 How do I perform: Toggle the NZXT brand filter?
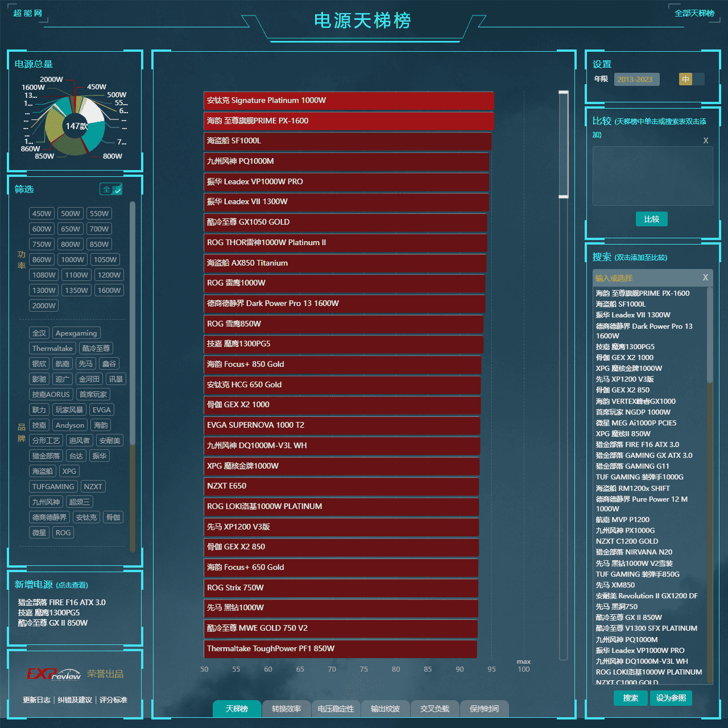[x=93, y=487]
